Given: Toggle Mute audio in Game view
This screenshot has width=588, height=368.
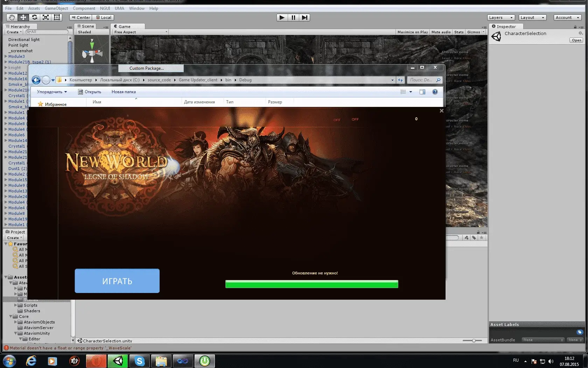Looking at the screenshot, I should [441, 32].
